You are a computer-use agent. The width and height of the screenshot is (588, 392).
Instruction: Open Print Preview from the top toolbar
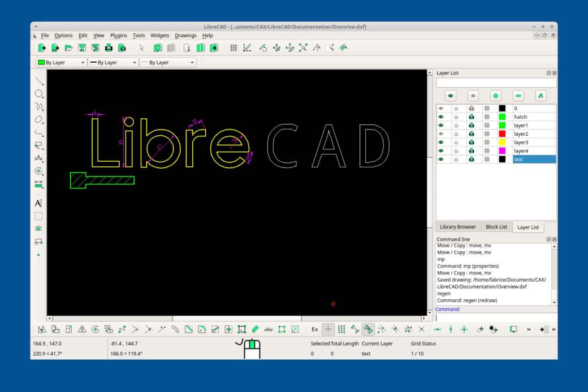tap(122, 48)
